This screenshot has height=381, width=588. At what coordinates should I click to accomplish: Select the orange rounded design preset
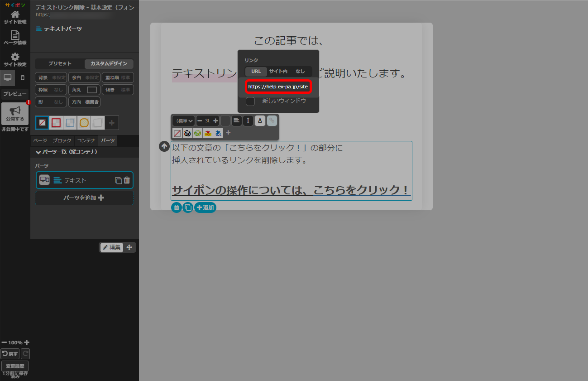click(84, 122)
